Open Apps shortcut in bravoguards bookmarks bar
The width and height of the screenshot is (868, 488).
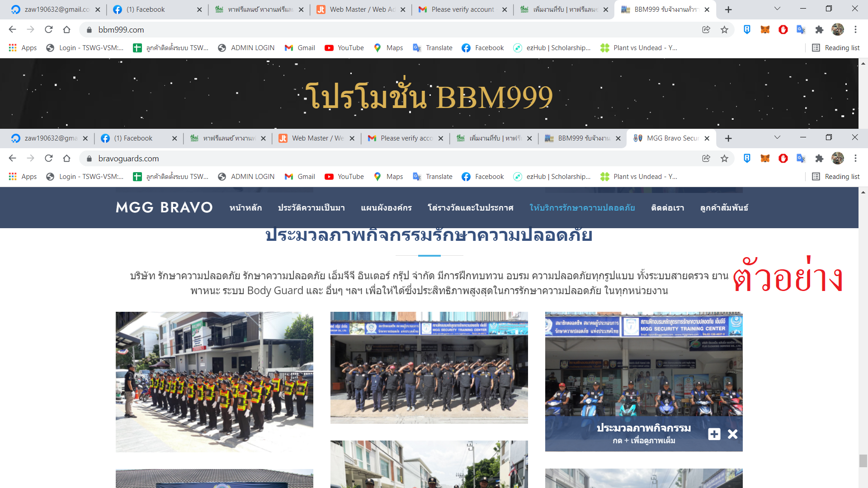coord(23,177)
